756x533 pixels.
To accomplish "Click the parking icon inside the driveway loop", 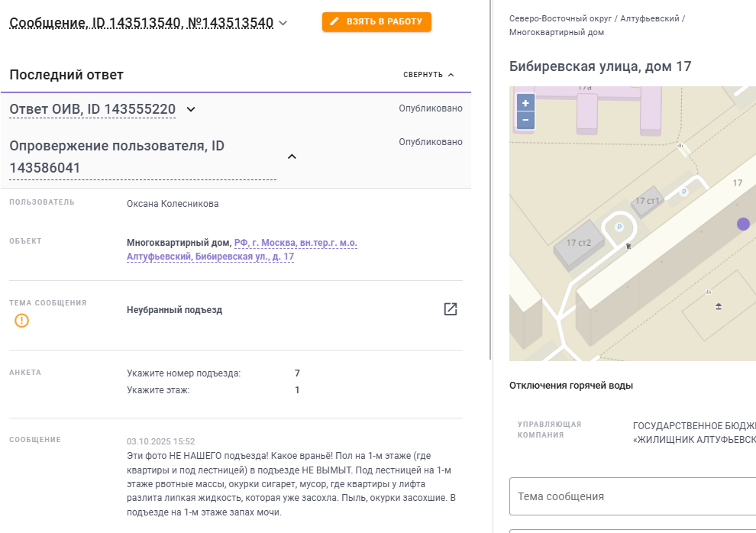I will click(619, 227).
